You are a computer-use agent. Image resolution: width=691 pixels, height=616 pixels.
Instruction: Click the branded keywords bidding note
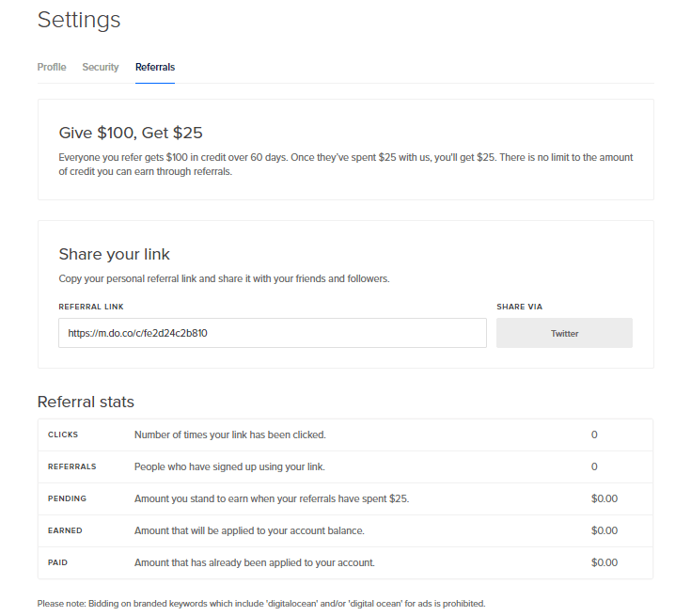pos(261,603)
